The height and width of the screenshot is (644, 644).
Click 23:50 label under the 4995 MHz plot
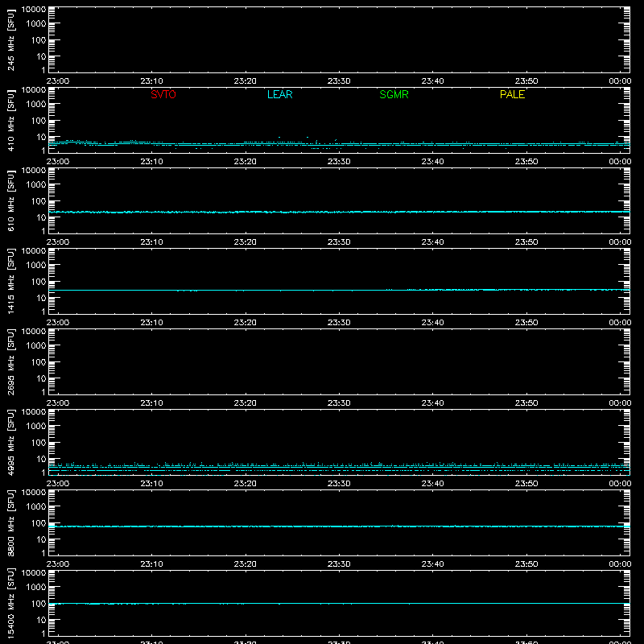526,484
